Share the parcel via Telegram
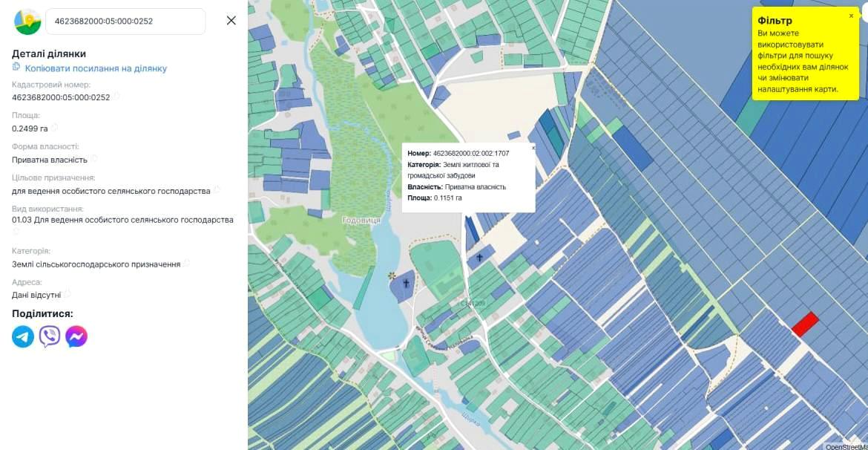The image size is (868, 450). [x=23, y=336]
